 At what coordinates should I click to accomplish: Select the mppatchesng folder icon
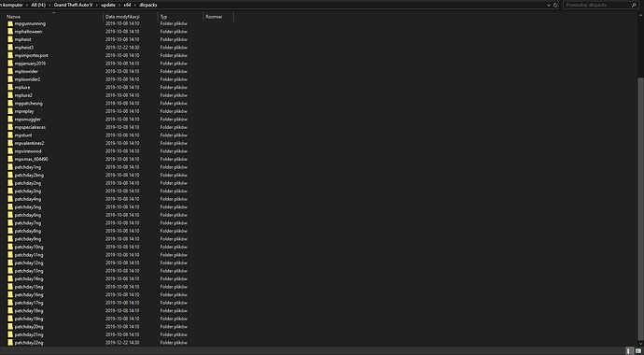click(10, 103)
